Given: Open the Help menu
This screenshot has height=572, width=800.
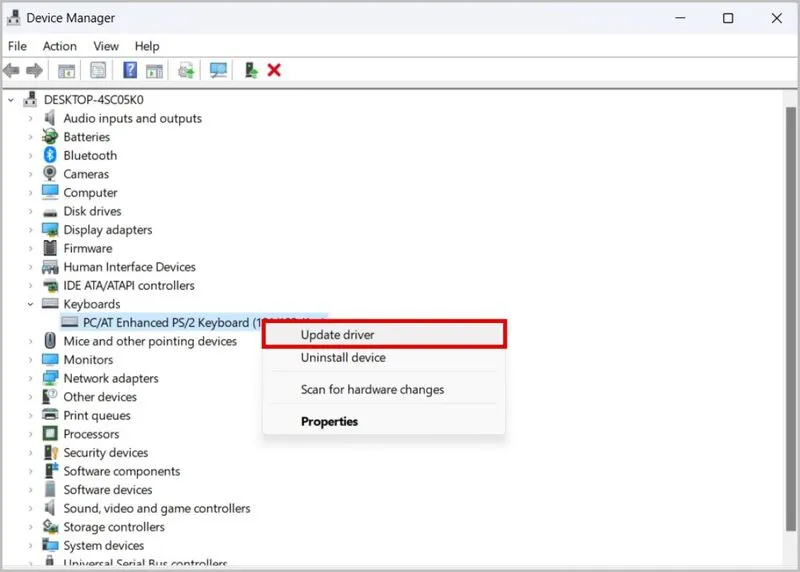Looking at the screenshot, I should [x=147, y=46].
